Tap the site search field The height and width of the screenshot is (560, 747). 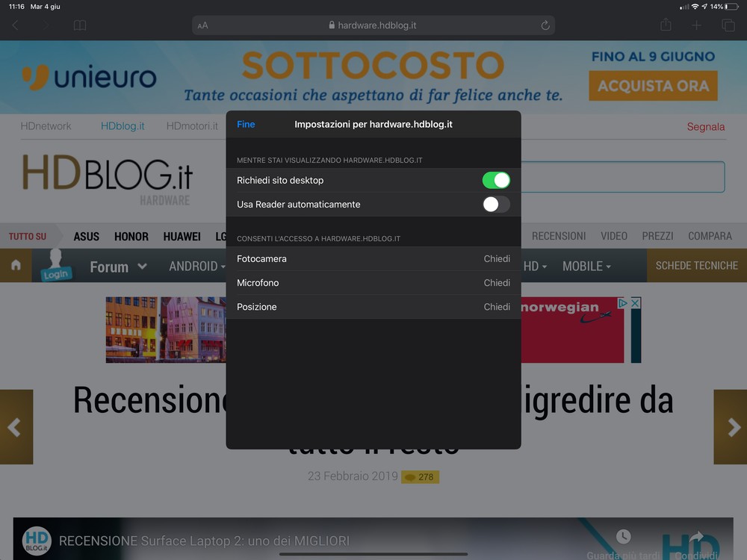[x=623, y=177]
